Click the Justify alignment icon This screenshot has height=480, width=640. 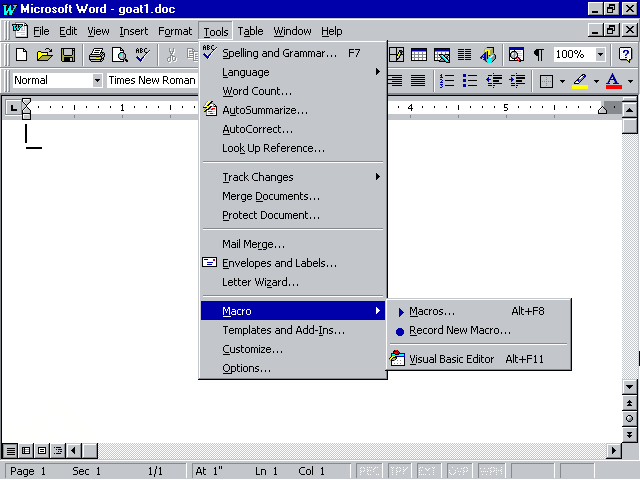point(418,80)
